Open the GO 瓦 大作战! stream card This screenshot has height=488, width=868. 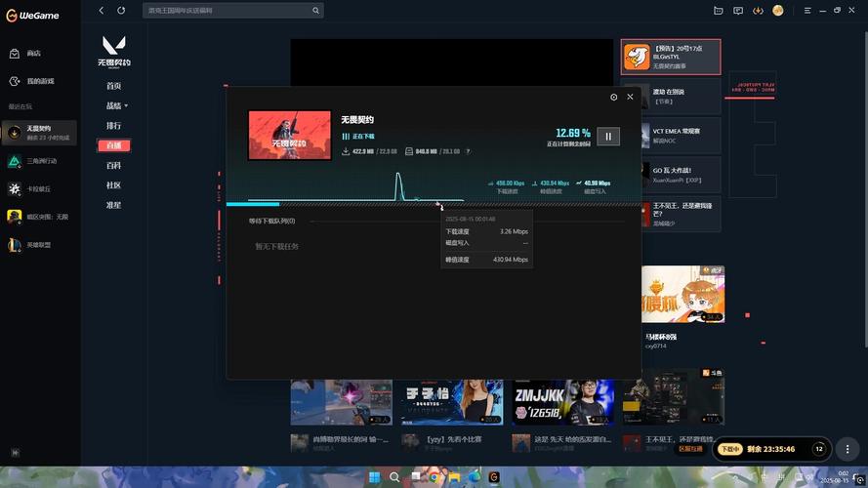click(681, 175)
